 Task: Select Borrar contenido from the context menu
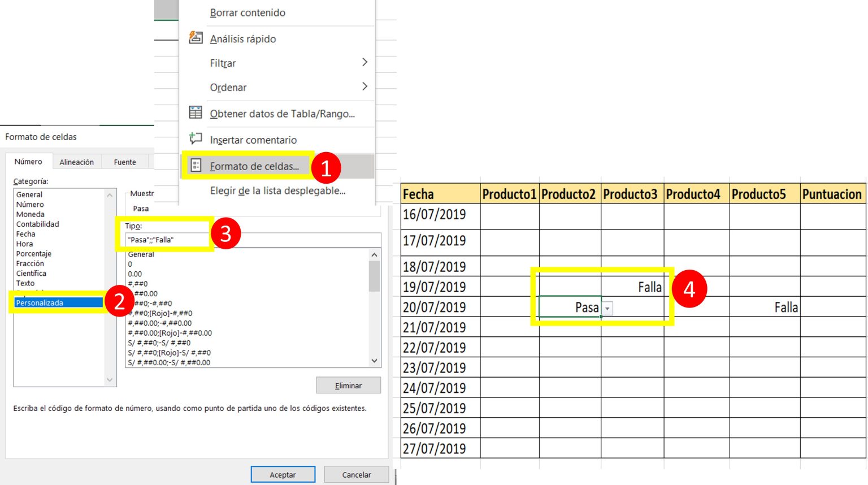click(x=247, y=12)
